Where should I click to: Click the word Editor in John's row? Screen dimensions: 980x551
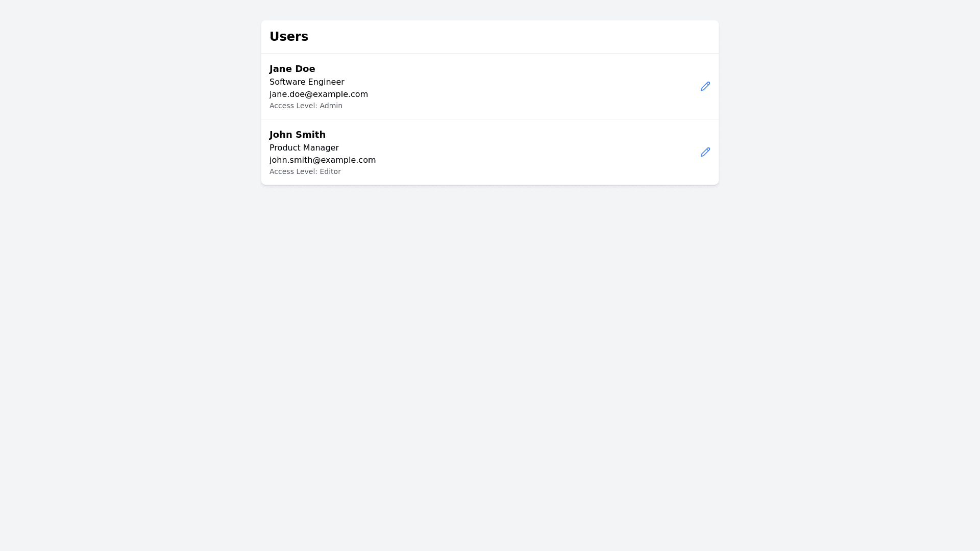click(330, 172)
